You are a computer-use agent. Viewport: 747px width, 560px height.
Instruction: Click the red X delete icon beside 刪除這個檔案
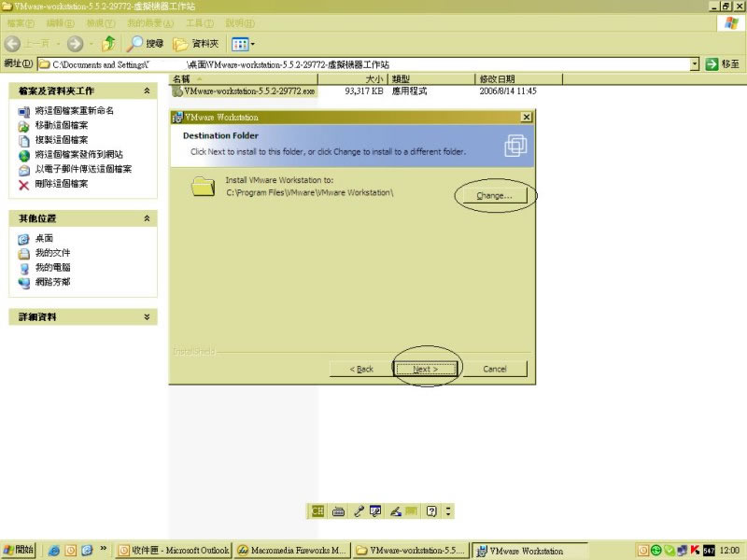tap(24, 185)
